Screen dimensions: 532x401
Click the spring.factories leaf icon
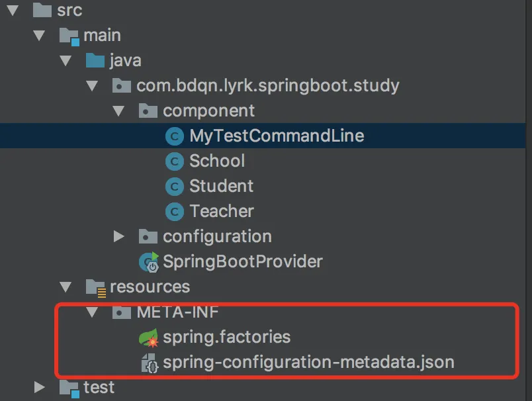tap(149, 337)
